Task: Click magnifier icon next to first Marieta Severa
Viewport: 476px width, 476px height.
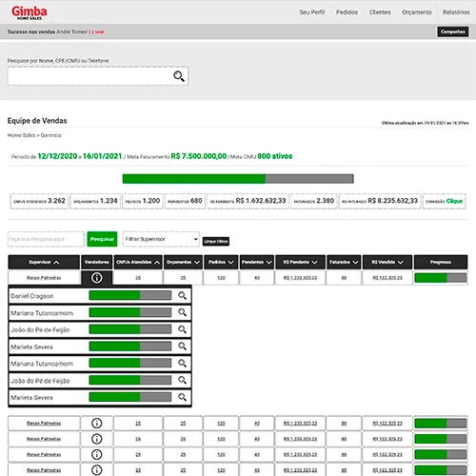Action: pos(182,347)
